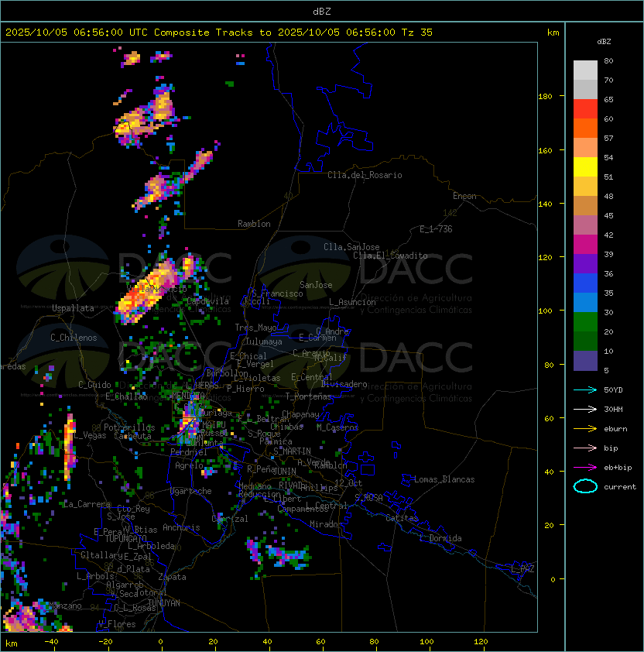Pick the slate 10 dBZ bottom swatch

pyautogui.click(x=585, y=361)
